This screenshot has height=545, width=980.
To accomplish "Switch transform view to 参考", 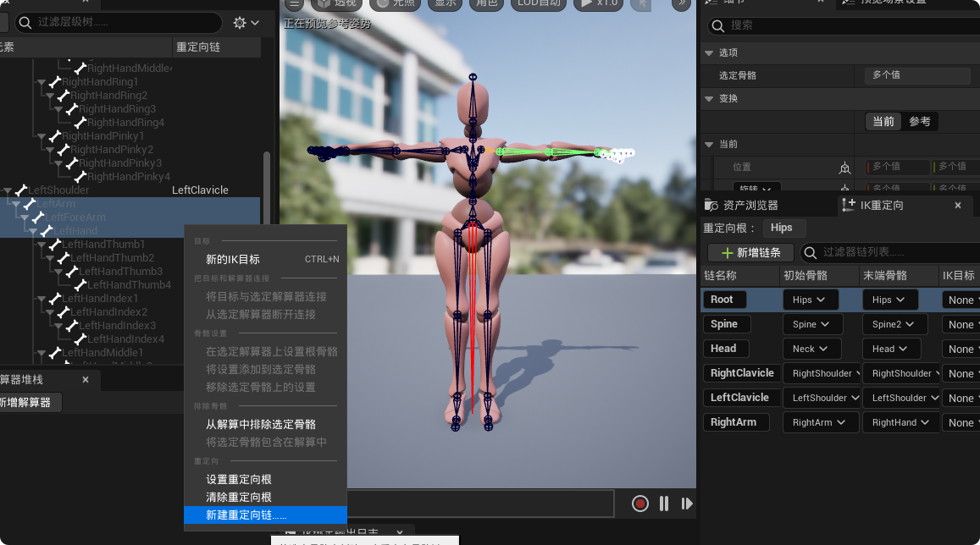I will click(x=919, y=122).
